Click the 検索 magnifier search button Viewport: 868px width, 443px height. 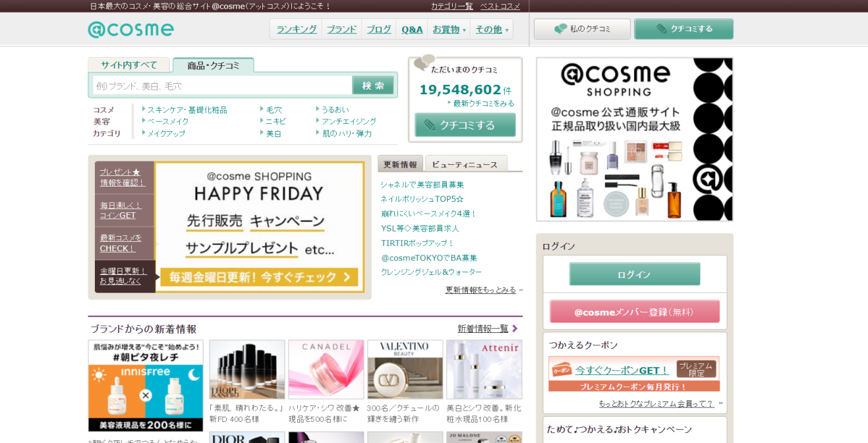point(373,85)
